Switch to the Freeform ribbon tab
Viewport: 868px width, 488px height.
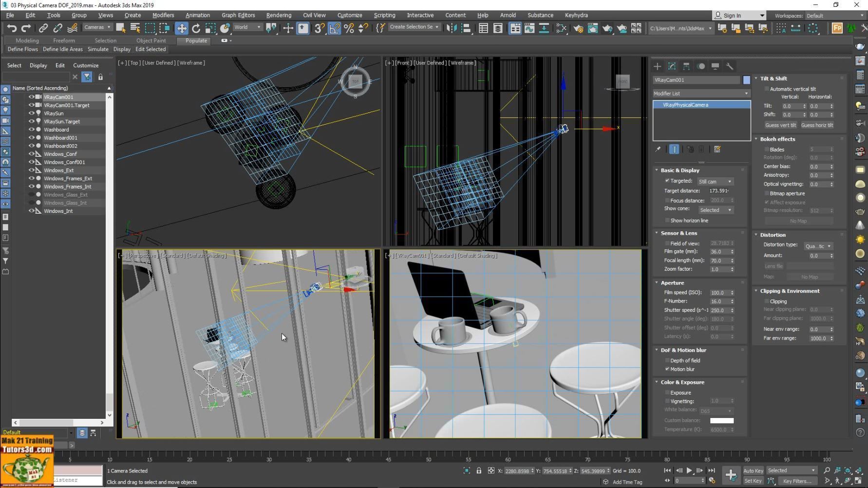[64, 41]
